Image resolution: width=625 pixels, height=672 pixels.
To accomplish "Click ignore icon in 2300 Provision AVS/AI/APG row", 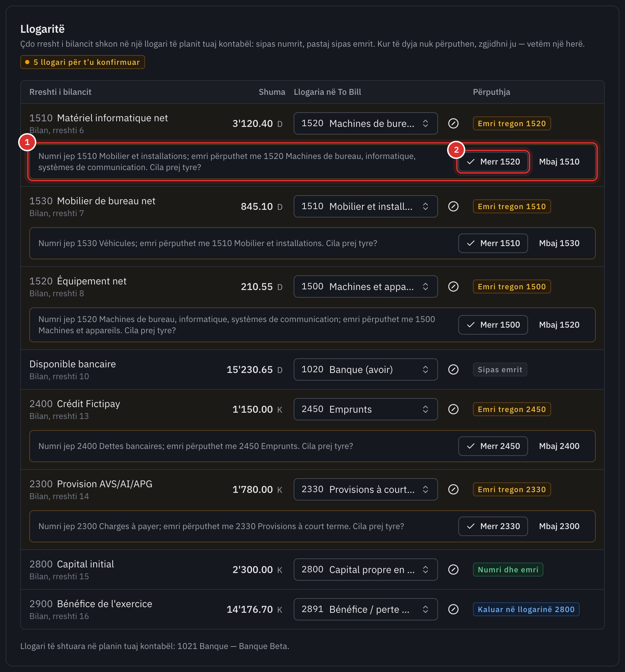I will click(x=453, y=489).
